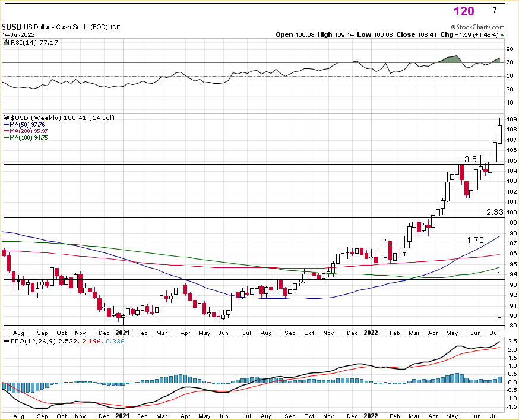Click the Chg +1.59 (+1.48%) value
This screenshot has height=420, width=519.
pyautogui.click(x=469, y=35)
